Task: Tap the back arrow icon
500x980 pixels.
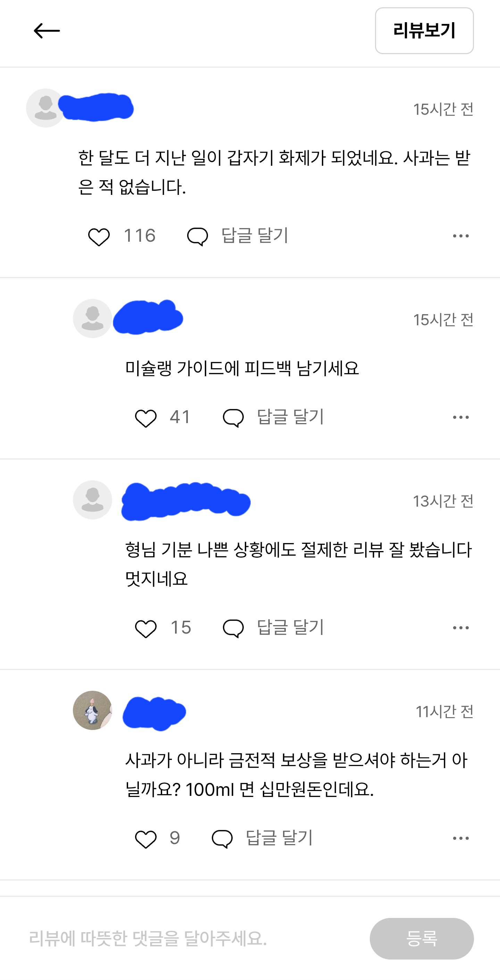Action: pyautogui.click(x=47, y=31)
